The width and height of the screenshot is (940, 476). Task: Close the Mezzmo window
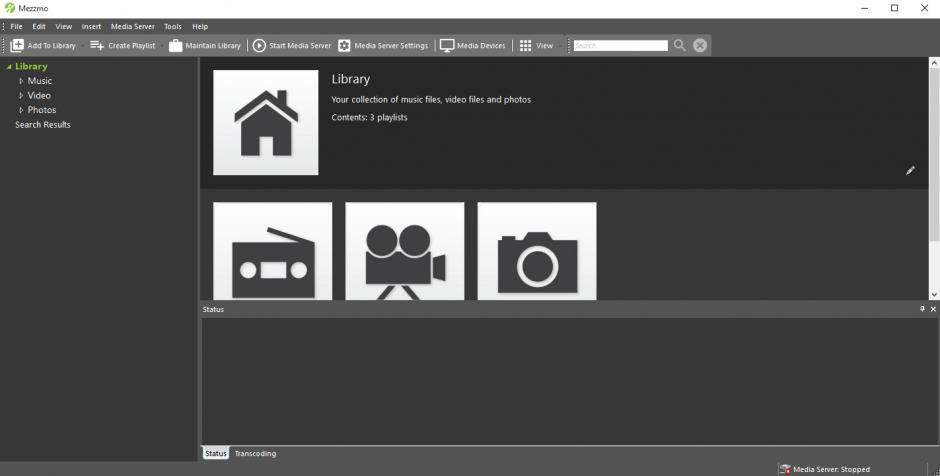tap(924, 8)
